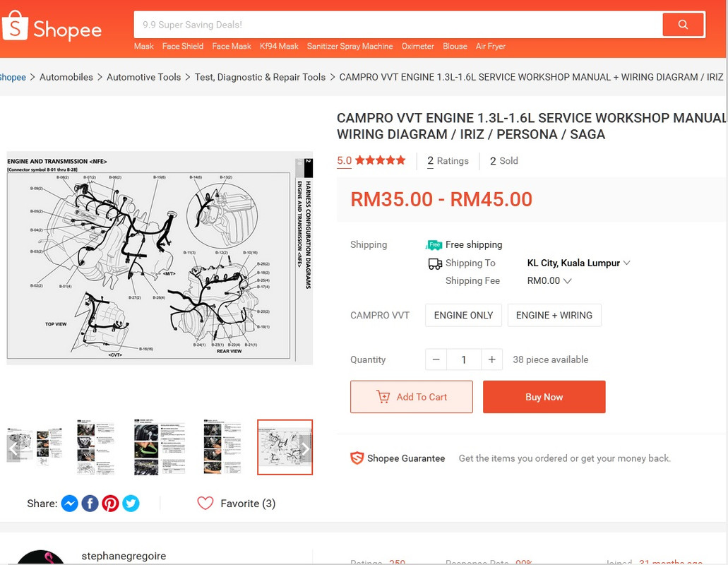Image resolution: width=728 pixels, height=565 pixels.
Task: Click the quantity number field
Action: 464,359
